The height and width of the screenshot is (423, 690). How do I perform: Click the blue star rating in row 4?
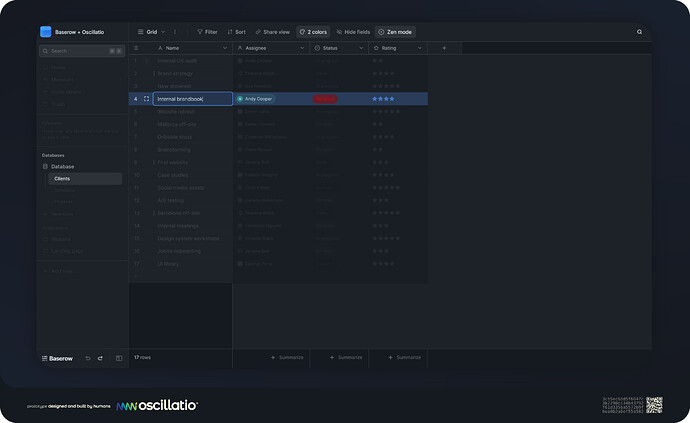click(383, 99)
